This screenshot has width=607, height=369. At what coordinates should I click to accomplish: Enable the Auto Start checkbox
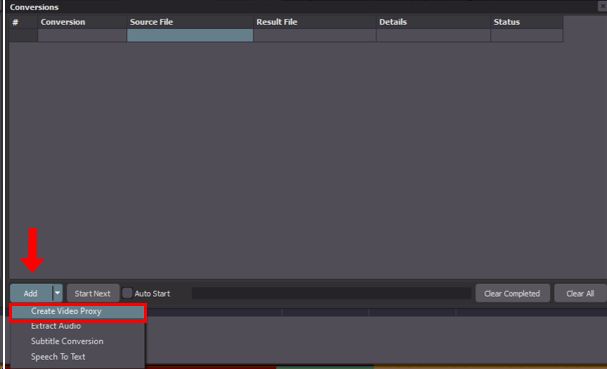[x=127, y=293]
